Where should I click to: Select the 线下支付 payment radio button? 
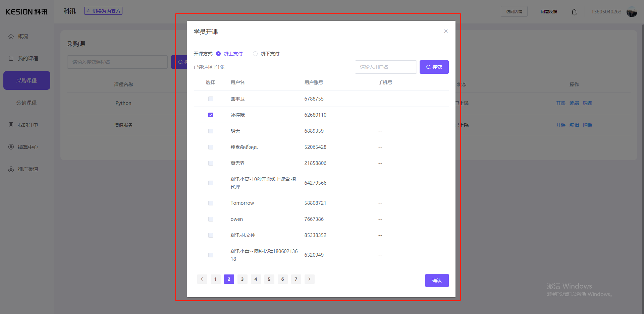(x=255, y=53)
